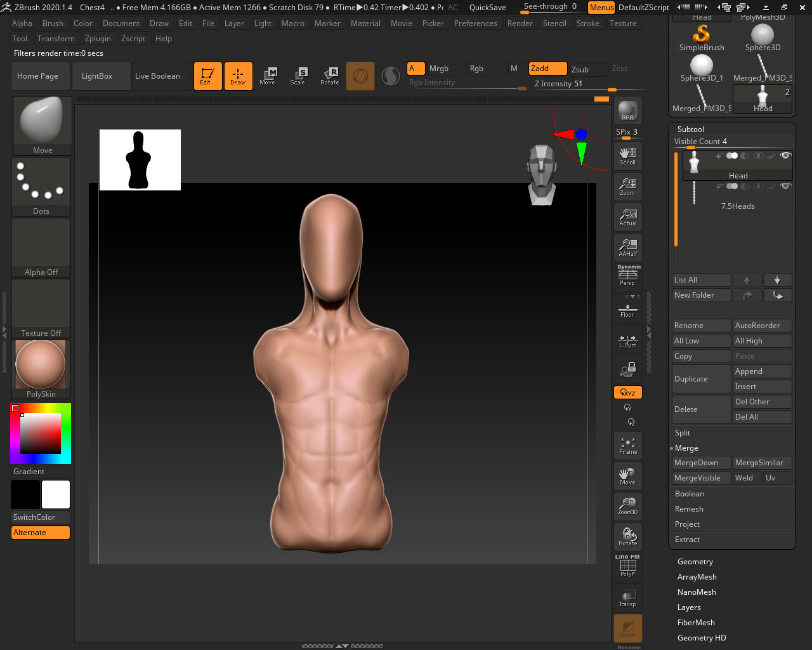Click the Sphere3D tool icon

tap(761, 32)
